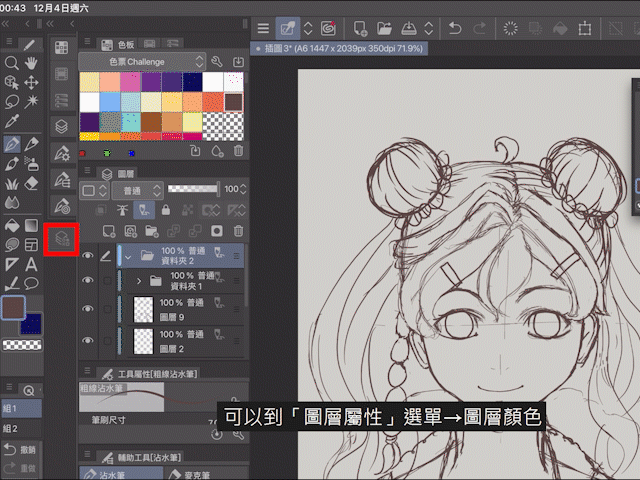Screen dimensions: 640x480
Task: Open the color swatch panel menu
Action: point(87,41)
